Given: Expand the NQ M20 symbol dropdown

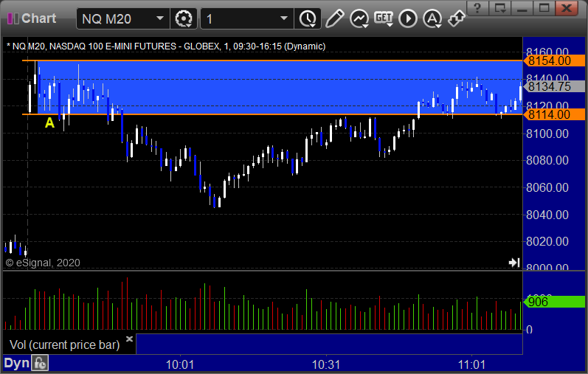Looking at the screenshot, I should pyautogui.click(x=160, y=18).
